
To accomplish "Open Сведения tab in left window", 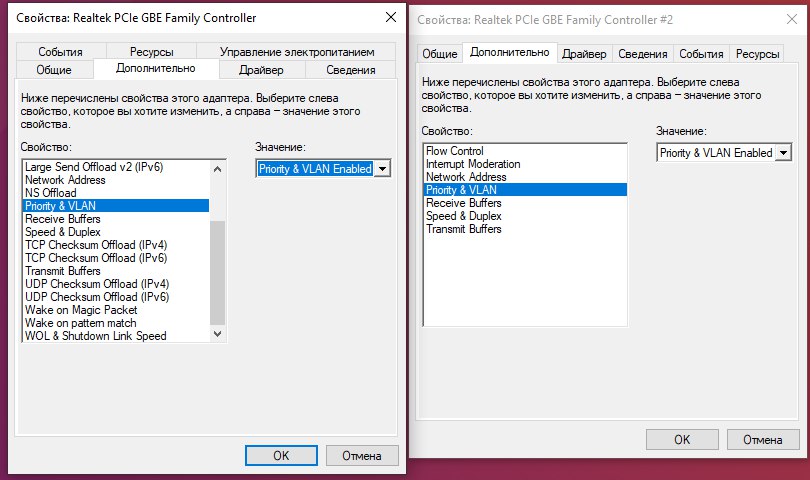I will pos(351,70).
